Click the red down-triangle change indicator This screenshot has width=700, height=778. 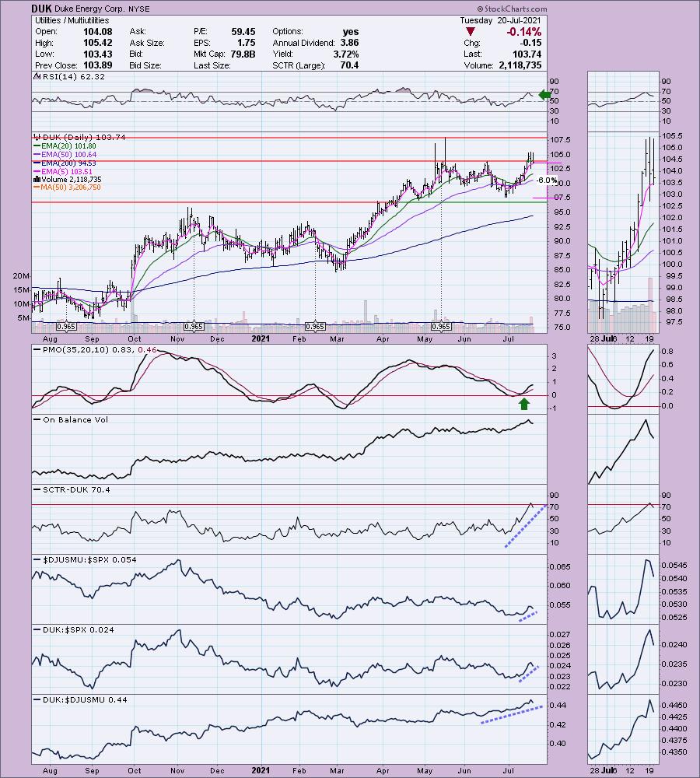tap(471, 32)
